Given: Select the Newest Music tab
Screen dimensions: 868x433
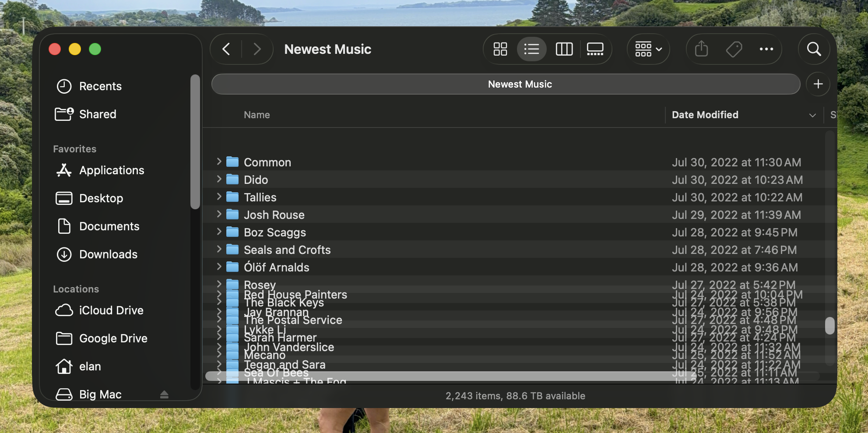Looking at the screenshot, I should point(506,84).
